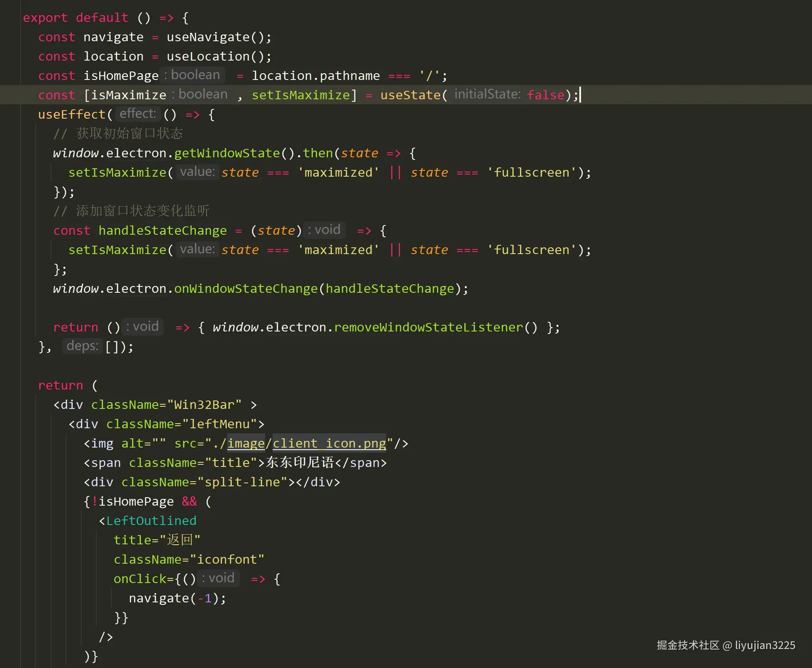Click the useLocation function call

tap(208, 56)
